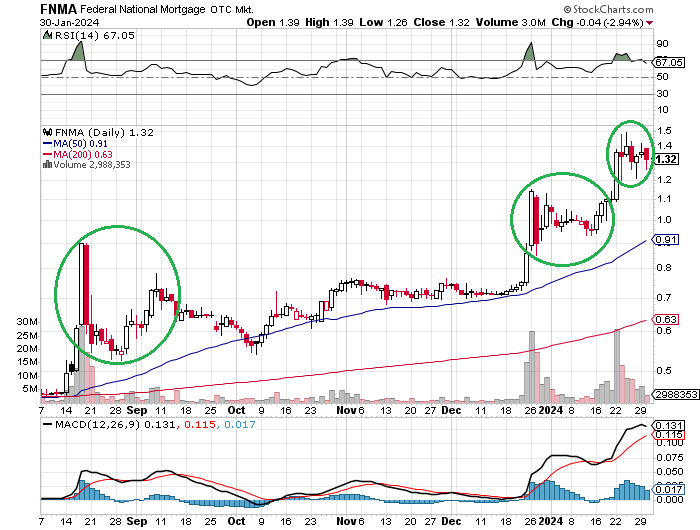Screen dimensions: 700x530
Task: Click the Oct label on MACD panel date axis
Action: (x=237, y=522)
